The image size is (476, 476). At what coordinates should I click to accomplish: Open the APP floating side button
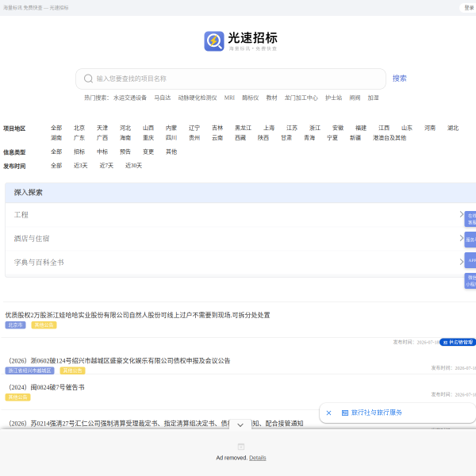tap(470, 260)
